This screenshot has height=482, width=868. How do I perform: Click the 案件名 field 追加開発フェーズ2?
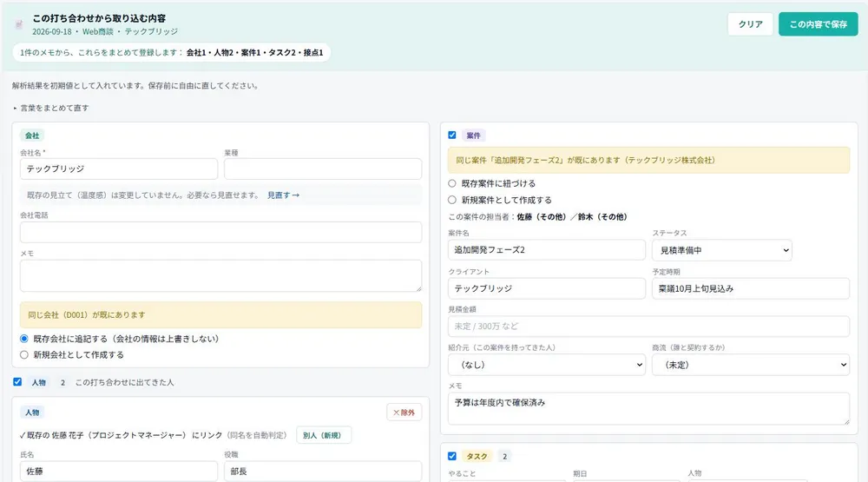click(x=546, y=250)
